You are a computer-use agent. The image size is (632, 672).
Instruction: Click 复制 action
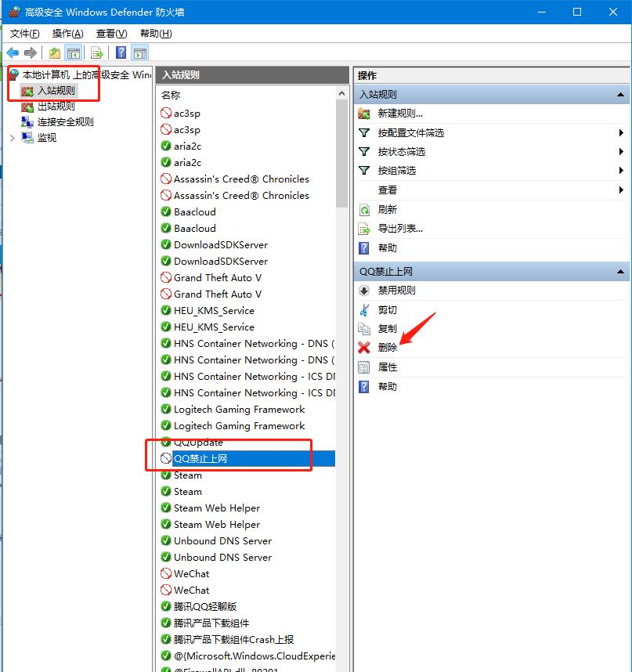pyautogui.click(x=388, y=329)
